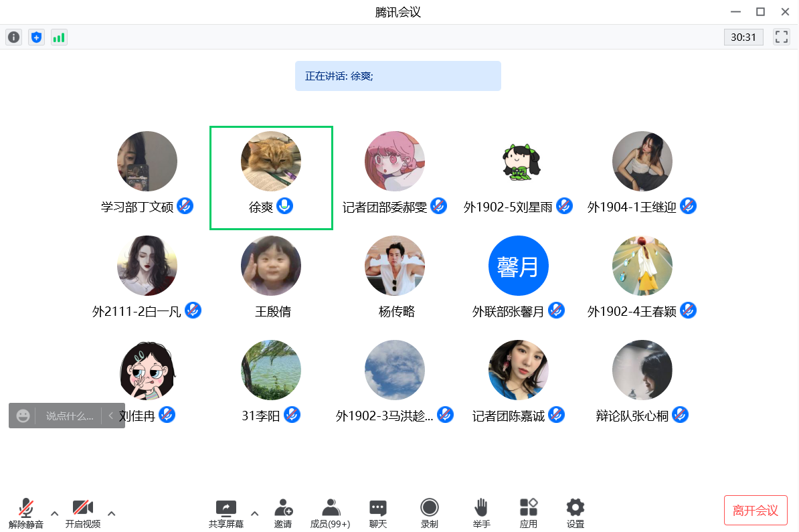Minimize the 腾讯会议 window
Image resolution: width=799 pixels, height=532 pixels.
(x=735, y=12)
